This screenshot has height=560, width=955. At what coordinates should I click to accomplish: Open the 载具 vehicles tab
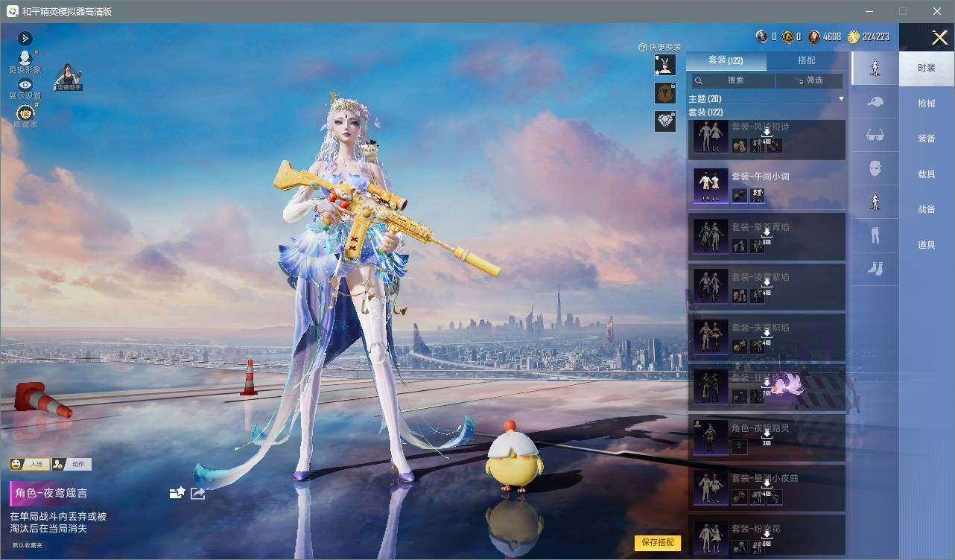927,174
